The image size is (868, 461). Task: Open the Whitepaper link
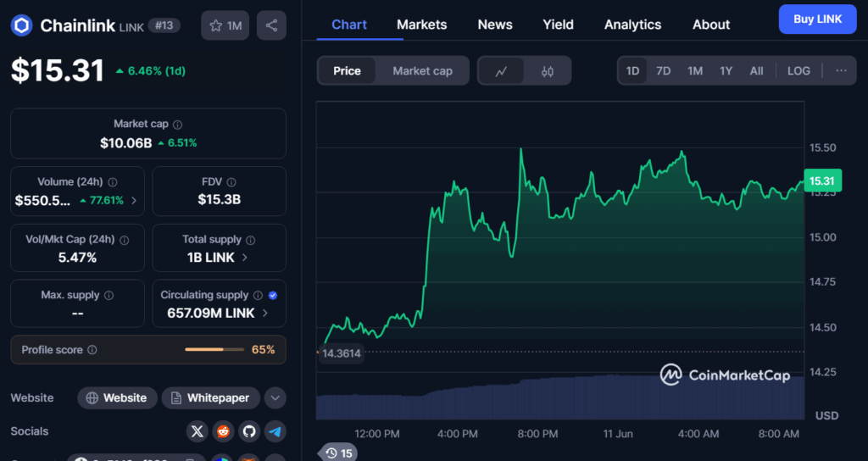pos(211,398)
